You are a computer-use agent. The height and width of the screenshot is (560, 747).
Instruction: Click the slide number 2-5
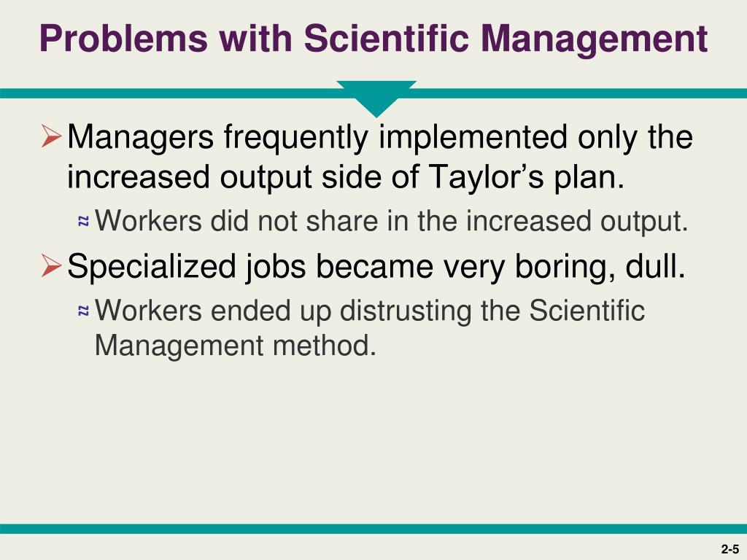[x=729, y=549]
